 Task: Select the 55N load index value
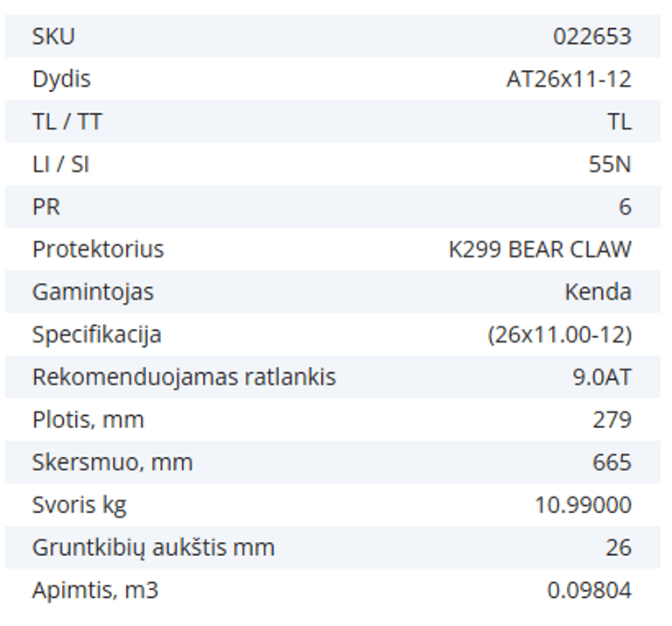click(610, 165)
